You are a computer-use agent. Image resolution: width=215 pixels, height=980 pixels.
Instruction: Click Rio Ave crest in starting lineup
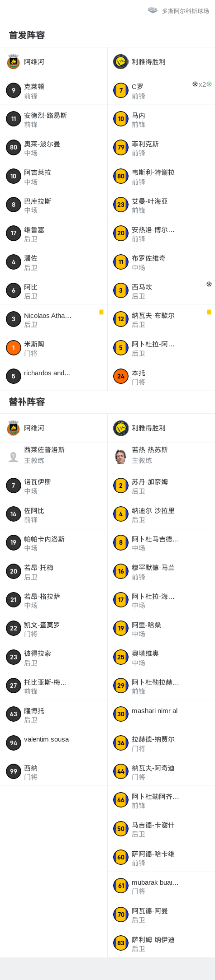click(13, 61)
